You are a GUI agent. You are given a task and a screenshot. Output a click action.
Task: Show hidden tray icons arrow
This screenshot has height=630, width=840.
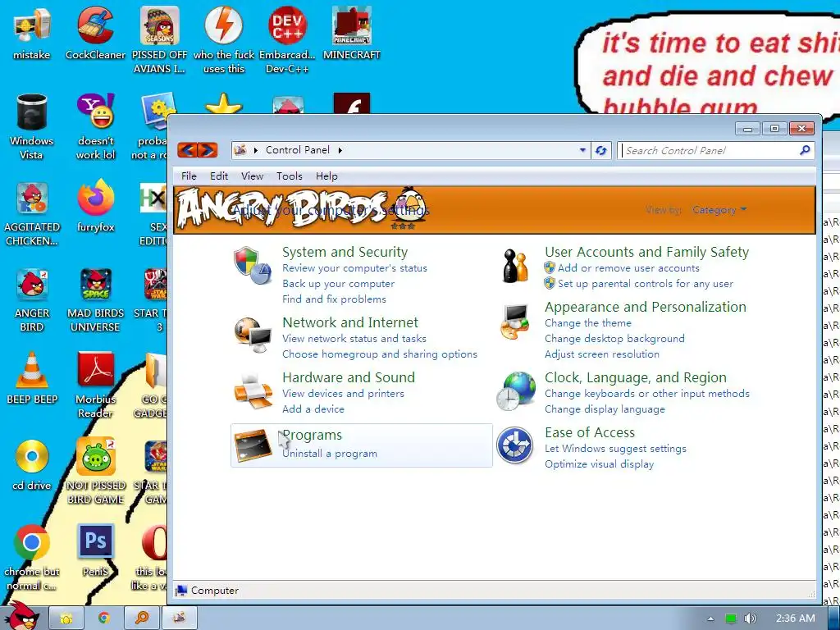click(x=710, y=619)
